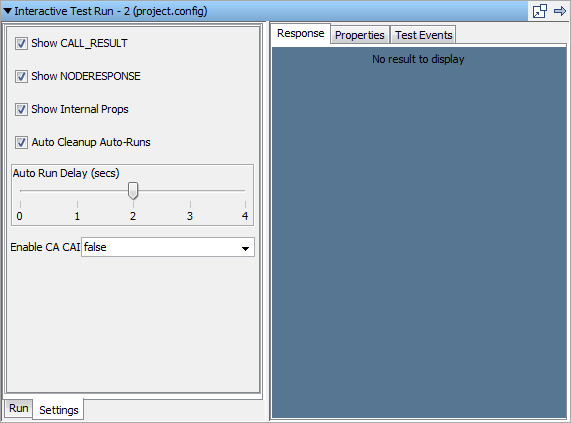Select the Settings tab
Viewport: 571px width, 423px height.
click(59, 410)
